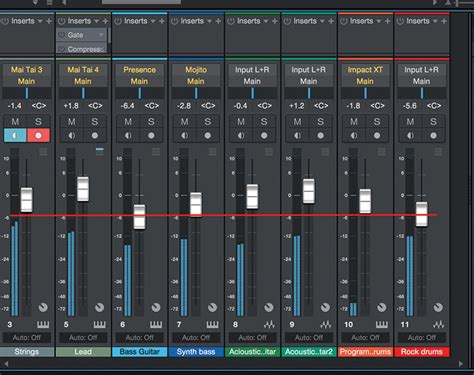
Task: Mute the Strings channel
Action: tap(15, 122)
